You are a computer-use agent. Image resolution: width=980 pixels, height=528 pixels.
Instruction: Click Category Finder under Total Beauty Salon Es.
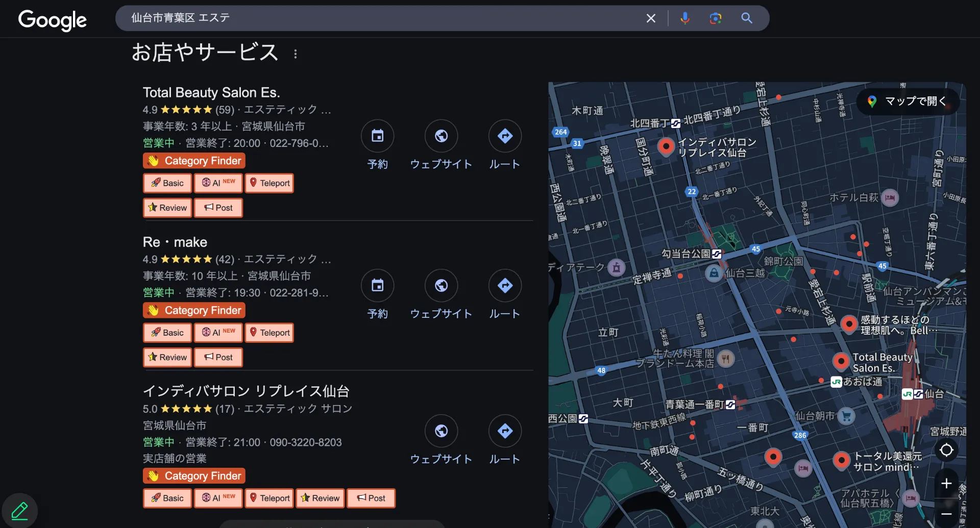point(194,161)
